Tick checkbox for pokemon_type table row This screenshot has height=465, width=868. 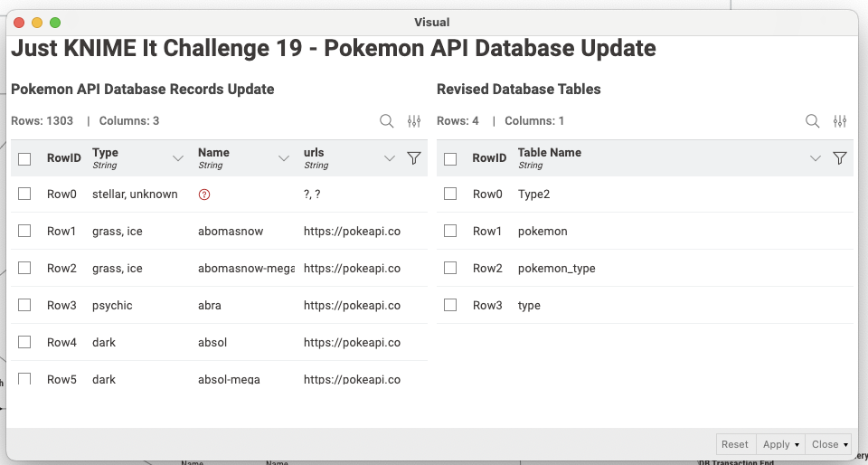click(450, 269)
